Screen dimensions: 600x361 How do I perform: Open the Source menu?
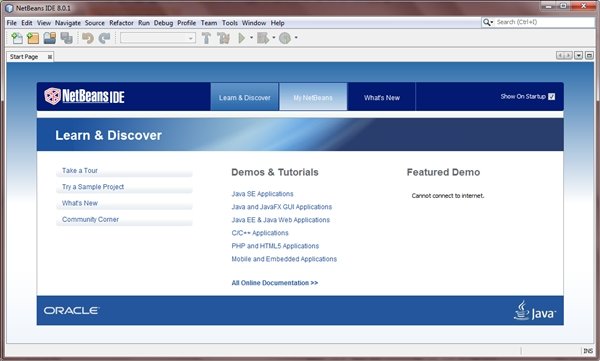[x=95, y=23]
